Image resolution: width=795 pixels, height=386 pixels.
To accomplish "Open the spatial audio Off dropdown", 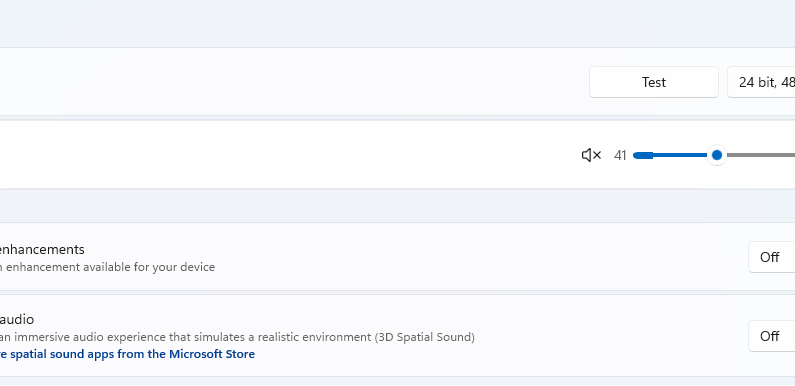I will (x=772, y=336).
